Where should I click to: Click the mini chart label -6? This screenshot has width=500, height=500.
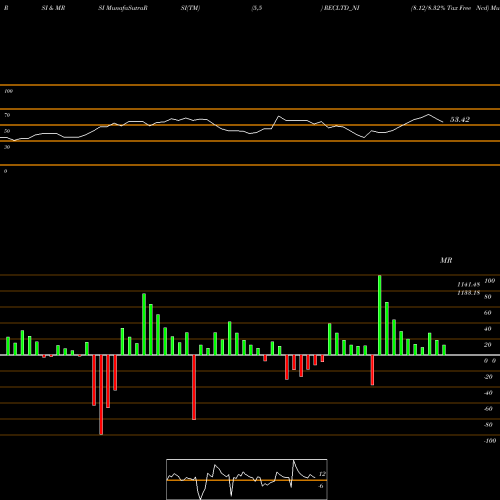321,486
